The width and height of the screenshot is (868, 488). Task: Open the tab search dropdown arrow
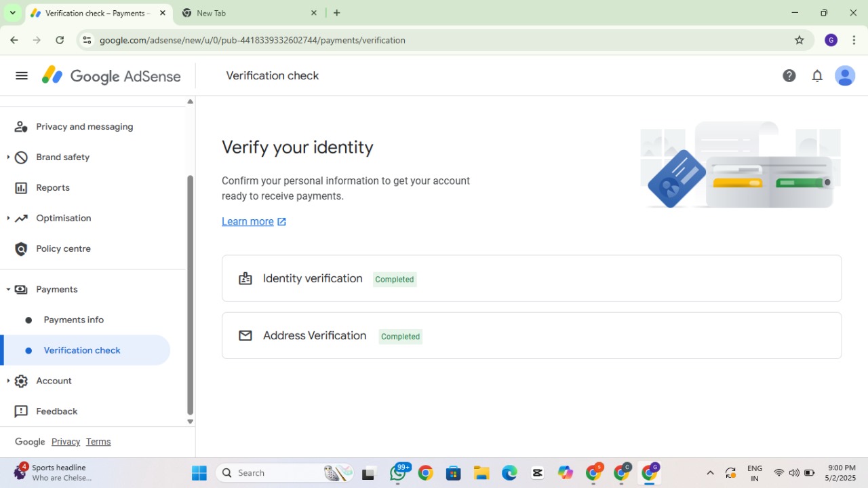pyautogui.click(x=12, y=13)
